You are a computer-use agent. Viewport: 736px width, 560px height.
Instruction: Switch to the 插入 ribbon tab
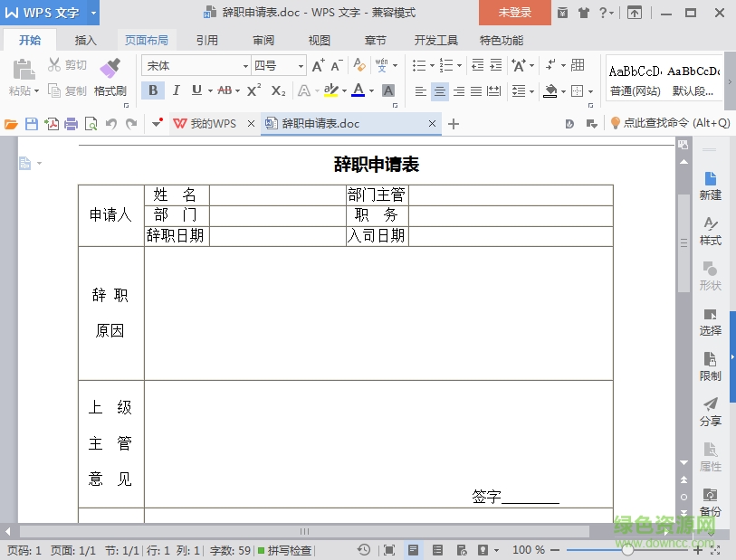(86, 39)
